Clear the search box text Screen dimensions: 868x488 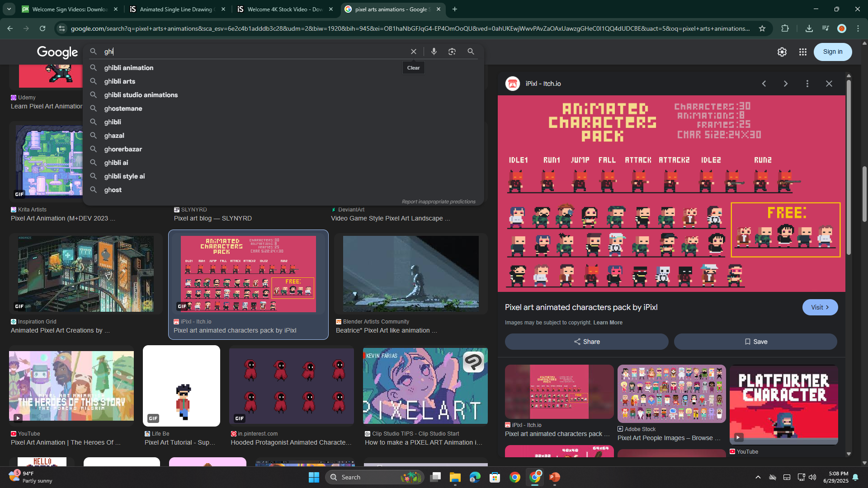(x=413, y=52)
